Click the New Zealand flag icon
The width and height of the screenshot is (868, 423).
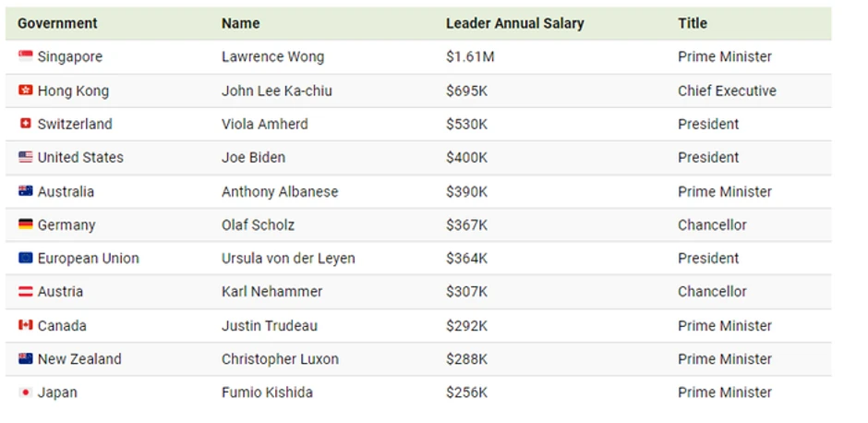(x=26, y=358)
